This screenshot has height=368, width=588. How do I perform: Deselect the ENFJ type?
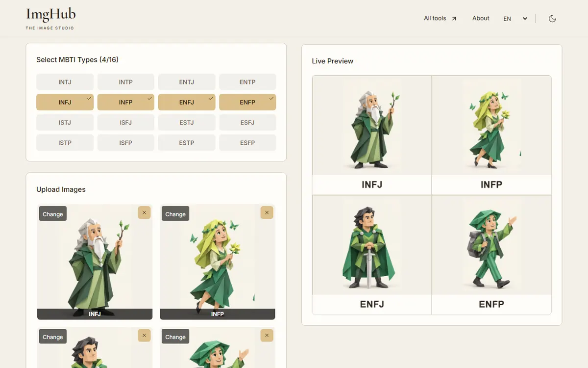pos(187,102)
